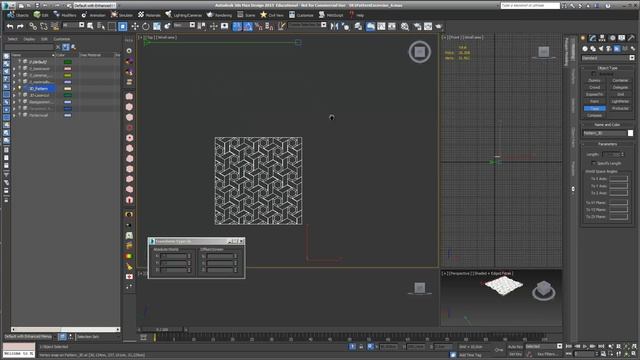Click the Compass helper button

[594, 116]
